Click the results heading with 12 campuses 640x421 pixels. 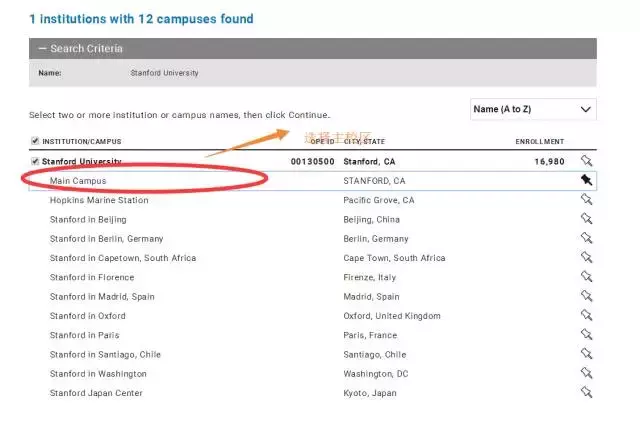tap(141, 19)
